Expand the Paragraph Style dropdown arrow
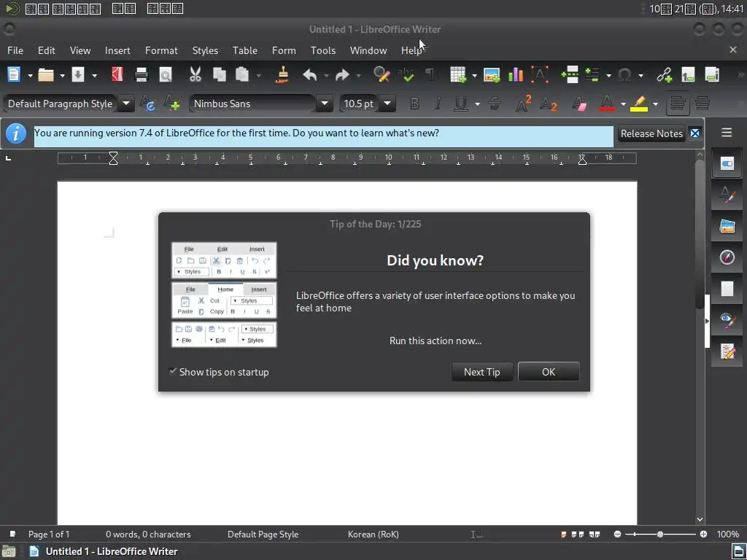Image resolution: width=747 pixels, height=560 pixels. point(126,104)
